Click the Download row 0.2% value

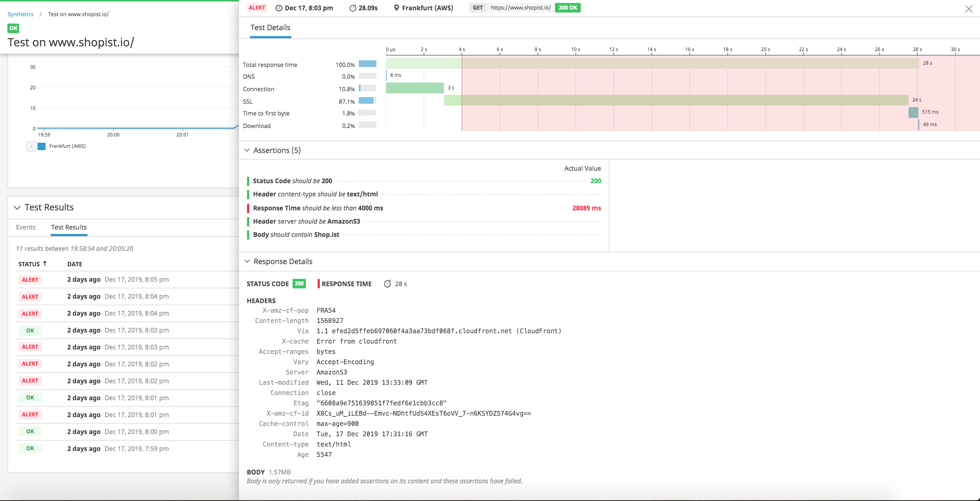[348, 126]
